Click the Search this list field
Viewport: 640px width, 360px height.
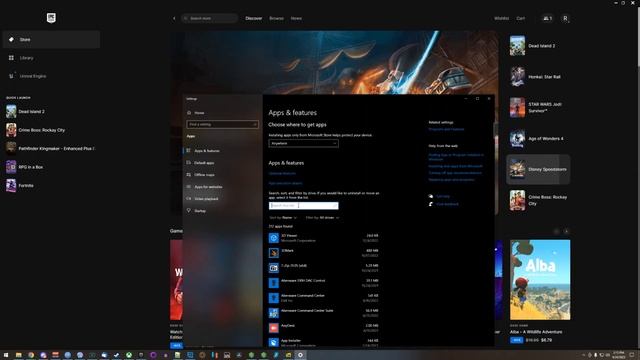click(303, 206)
